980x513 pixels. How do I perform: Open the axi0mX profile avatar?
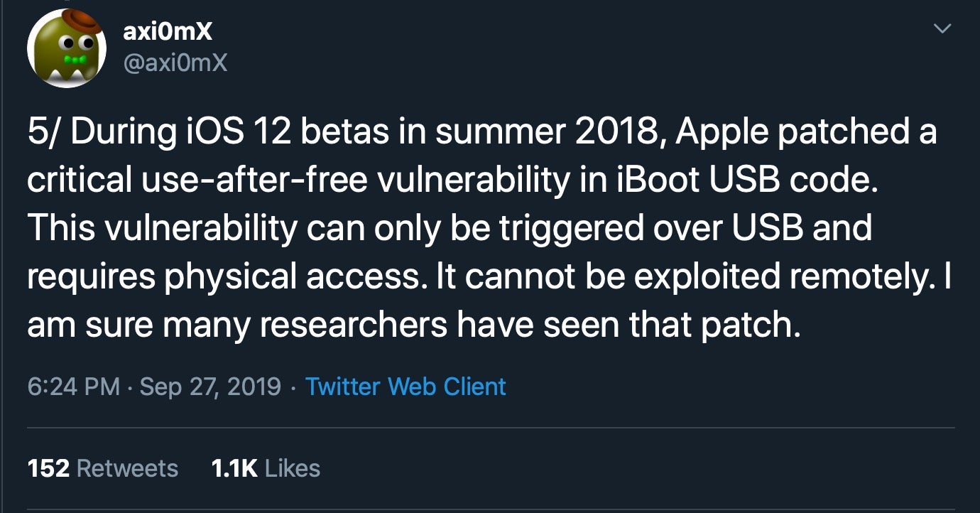point(66,48)
